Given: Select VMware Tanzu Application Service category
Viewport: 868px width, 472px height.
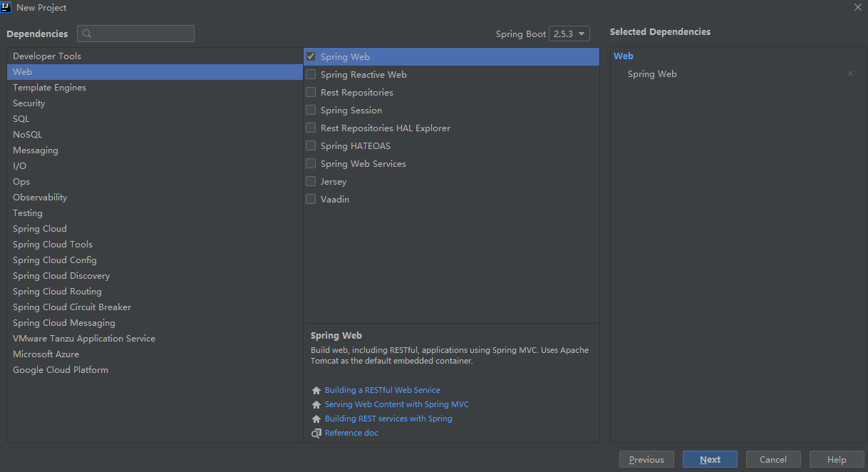Looking at the screenshot, I should coord(155,339).
